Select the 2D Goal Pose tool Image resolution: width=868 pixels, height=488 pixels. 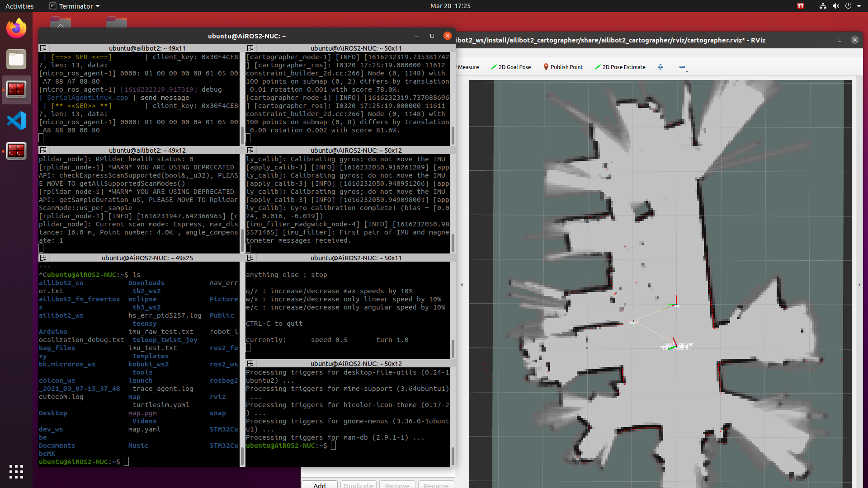click(x=510, y=67)
